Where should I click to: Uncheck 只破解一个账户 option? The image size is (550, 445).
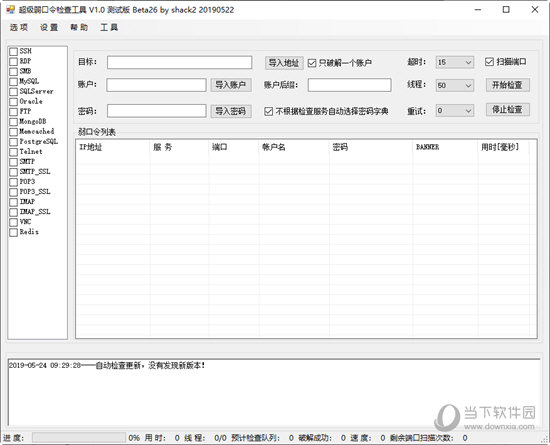(x=312, y=63)
